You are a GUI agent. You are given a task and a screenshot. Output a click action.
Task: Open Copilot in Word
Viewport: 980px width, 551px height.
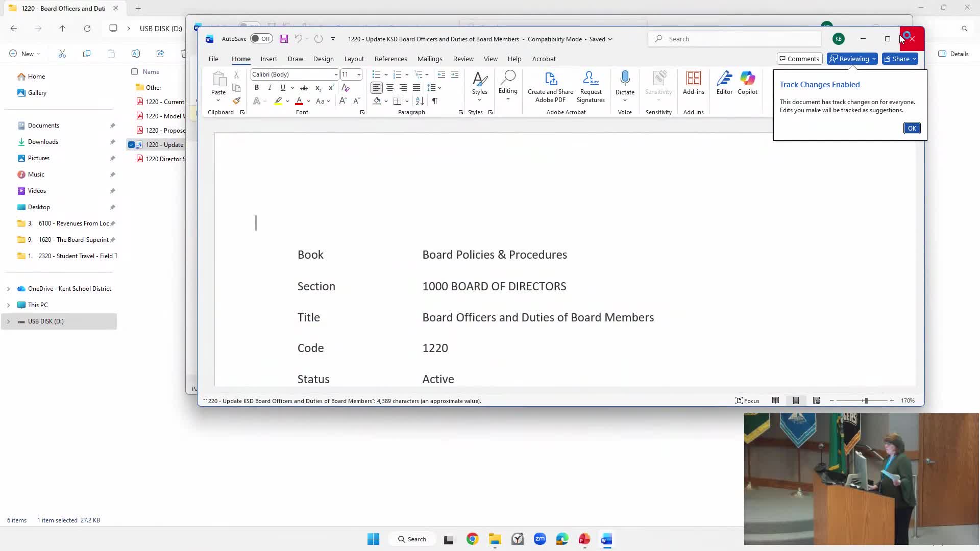(x=747, y=83)
